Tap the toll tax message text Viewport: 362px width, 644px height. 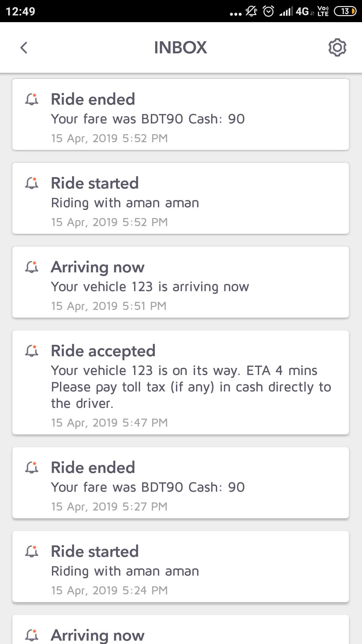click(x=191, y=387)
